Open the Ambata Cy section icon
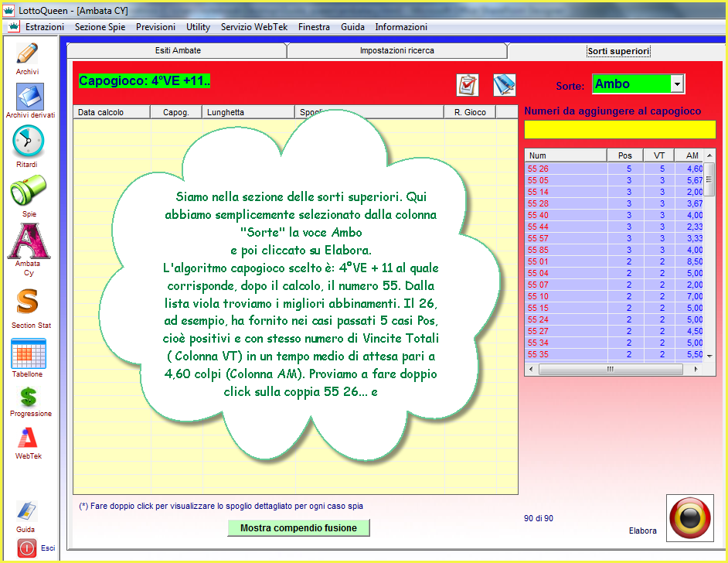This screenshot has height=563, width=728. coord(29,241)
